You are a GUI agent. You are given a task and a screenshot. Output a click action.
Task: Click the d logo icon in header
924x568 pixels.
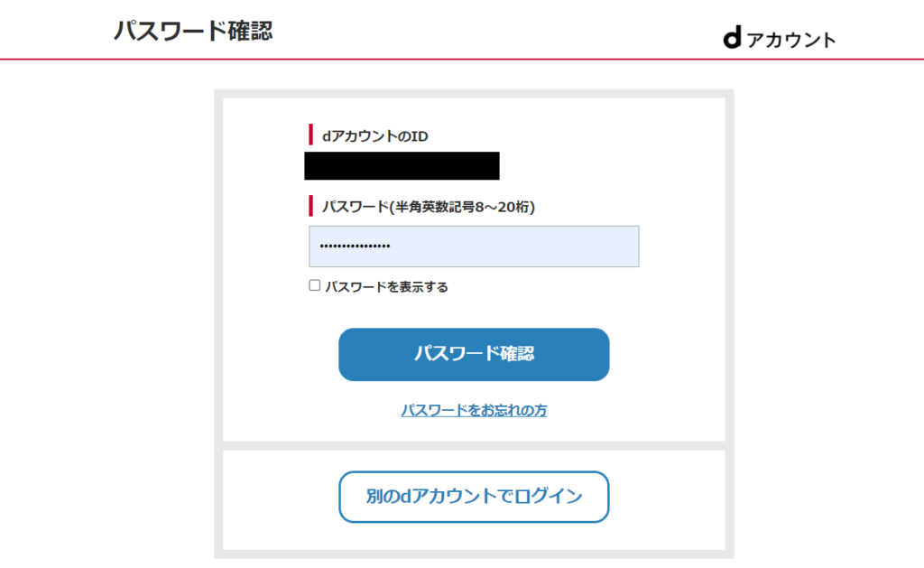732,38
